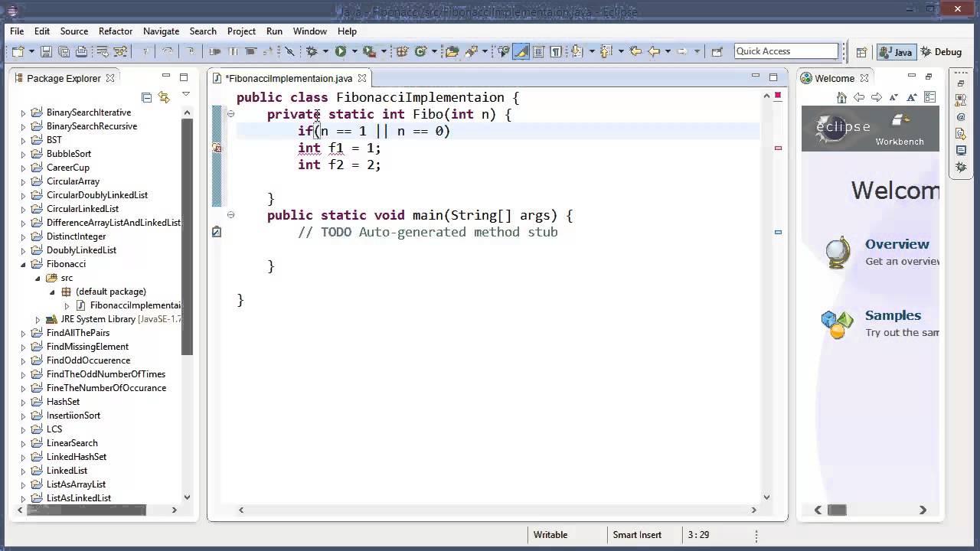The height and width of the screenshot is (551, 980).
Task: Click the Save icon in toolbar
Action: (x=46, y=51)
